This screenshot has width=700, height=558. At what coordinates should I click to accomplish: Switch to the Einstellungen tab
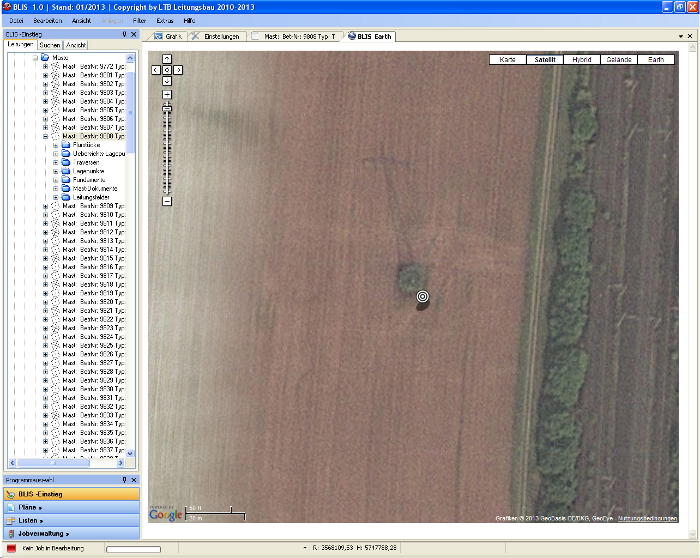(x=216, y=37)
